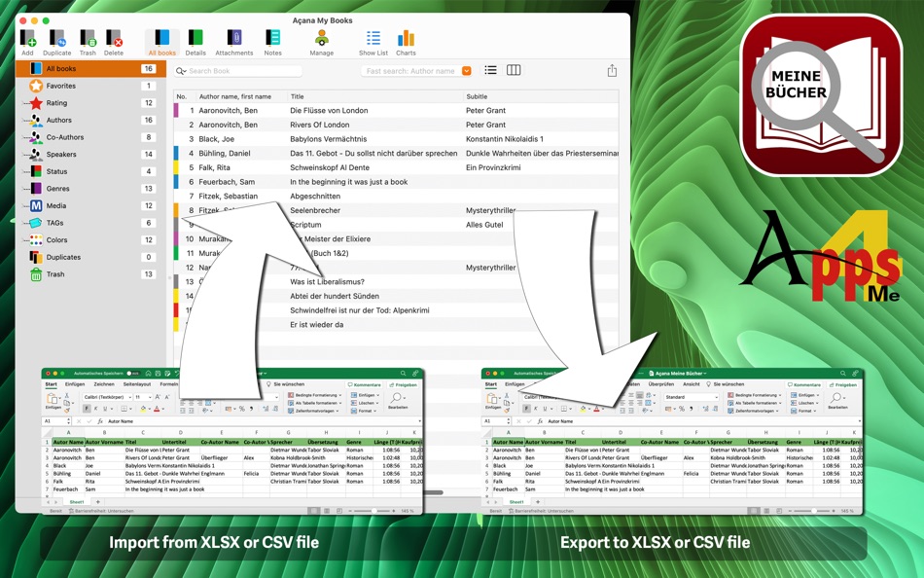The width and height of the screenshot is (924, 578).
Task: Toggle italic K in import Excel window
Action: (96, 408)
